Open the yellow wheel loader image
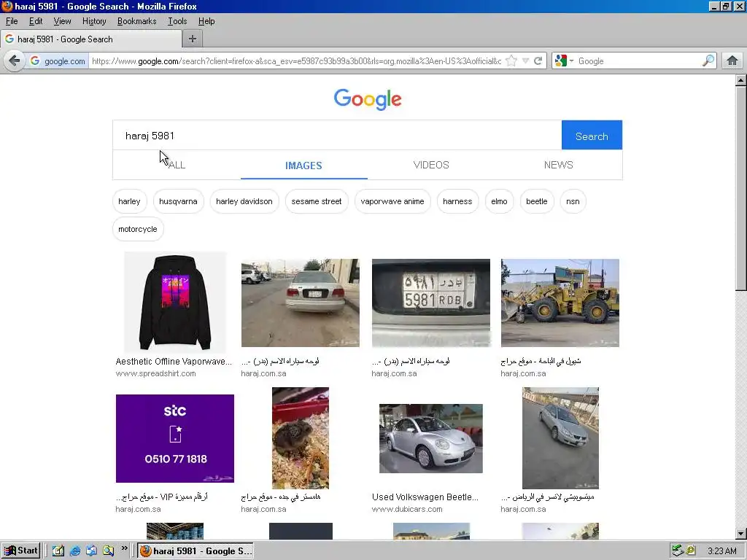 (x=560, y=303)
